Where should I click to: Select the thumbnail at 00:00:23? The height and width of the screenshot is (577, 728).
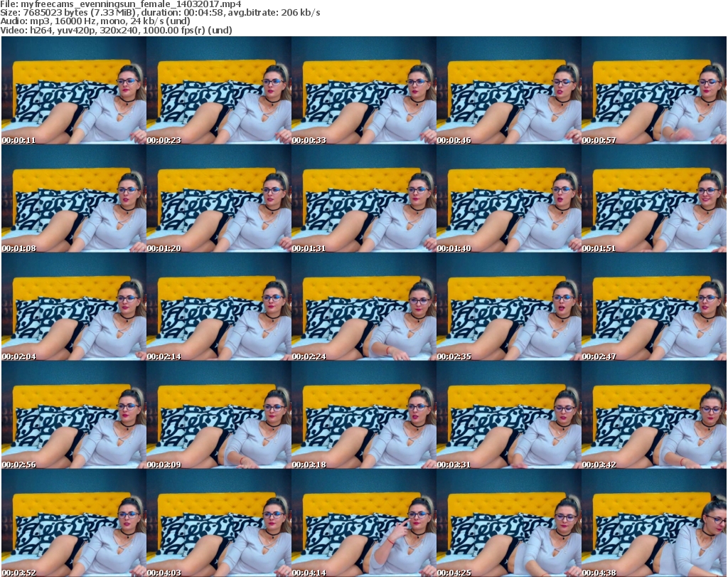[219, 90]
